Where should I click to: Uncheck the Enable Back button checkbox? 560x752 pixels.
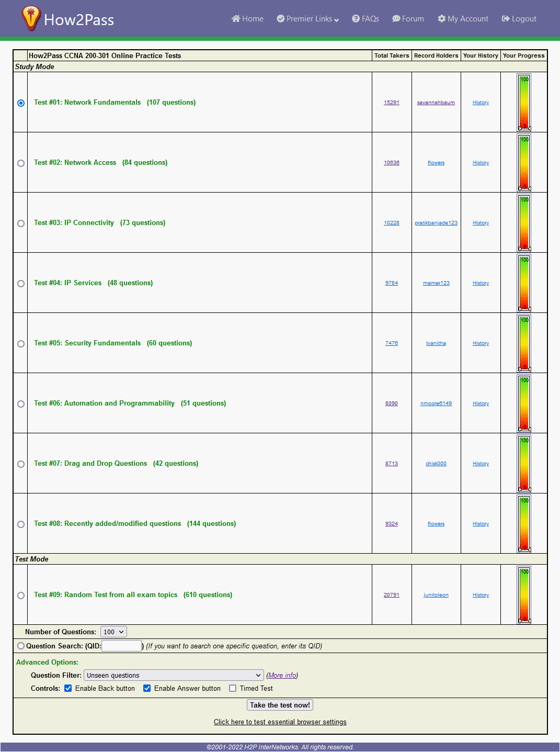(68, 688)
